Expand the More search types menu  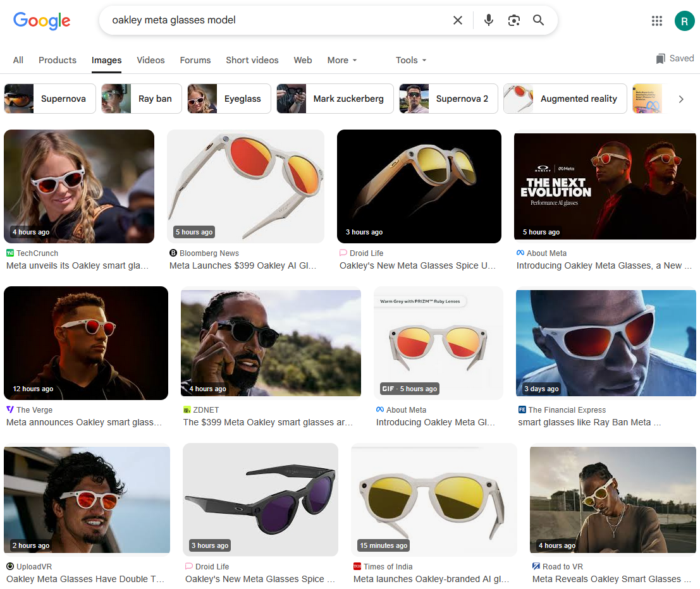(342, 60)
